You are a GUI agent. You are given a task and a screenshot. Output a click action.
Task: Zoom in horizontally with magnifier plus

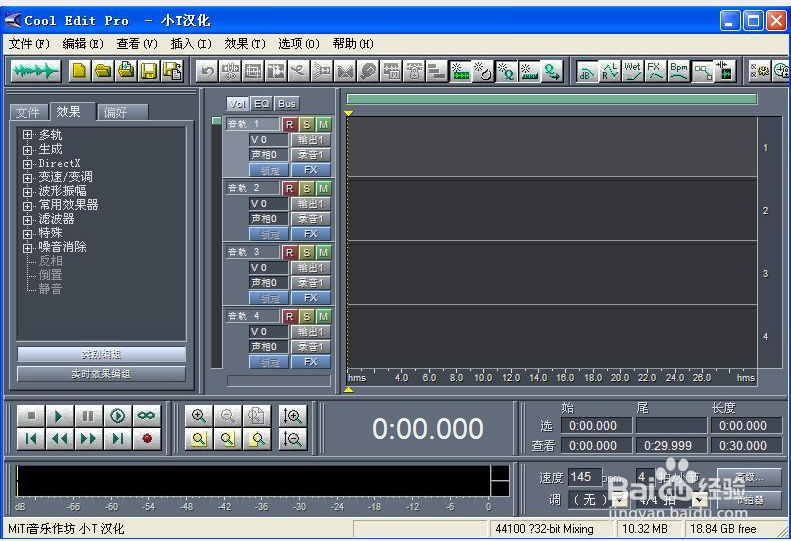[x=198, y=416]
